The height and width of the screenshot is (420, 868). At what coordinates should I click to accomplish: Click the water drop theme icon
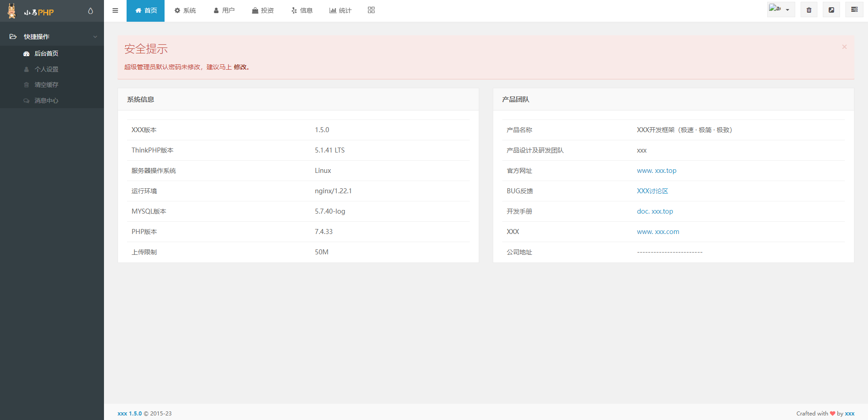point(90,11)
